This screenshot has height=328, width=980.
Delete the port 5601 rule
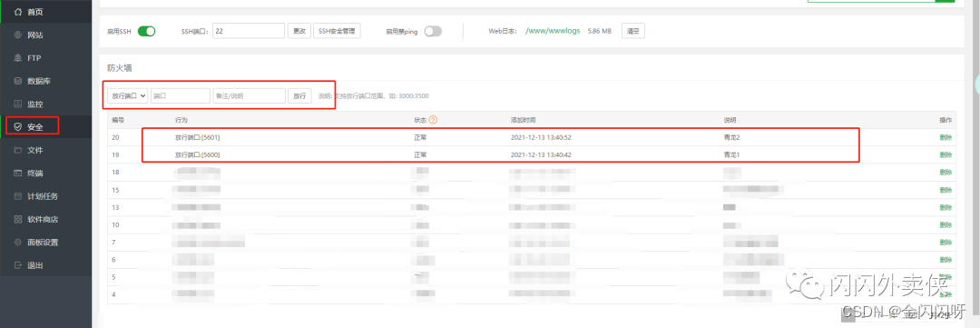tap(946, 138)
